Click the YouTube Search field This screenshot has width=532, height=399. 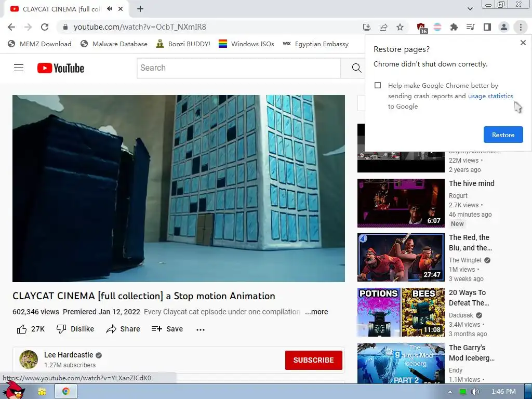click(x=239, y=68)
